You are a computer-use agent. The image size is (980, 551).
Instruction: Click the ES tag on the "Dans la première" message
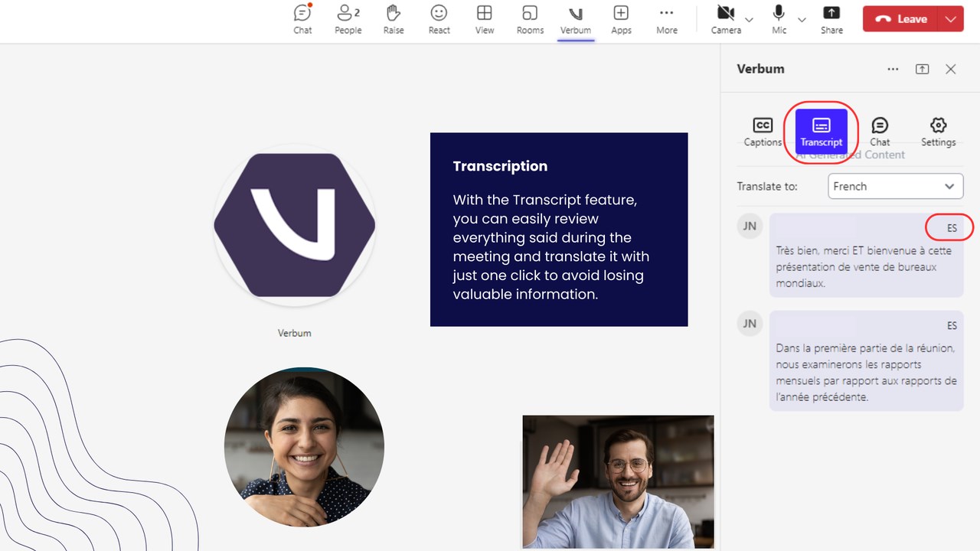[952, 326]
